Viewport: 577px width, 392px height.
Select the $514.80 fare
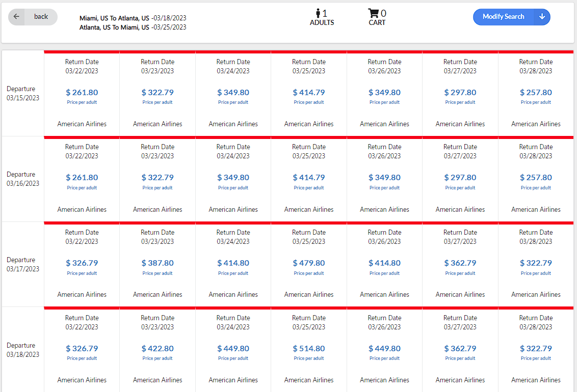(x=309, y=349)
